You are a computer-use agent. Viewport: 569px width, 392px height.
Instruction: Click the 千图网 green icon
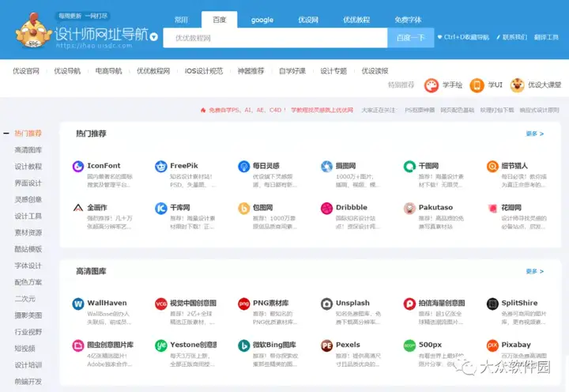tap(409, 166)
